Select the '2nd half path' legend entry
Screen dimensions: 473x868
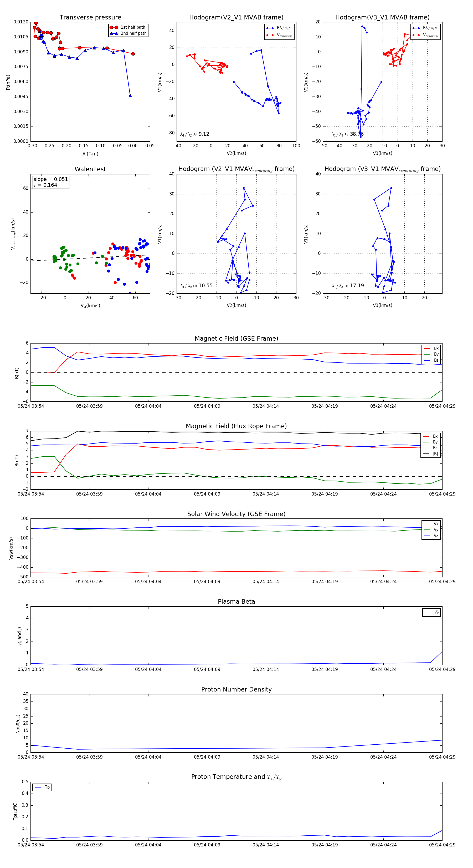point(128,33)
